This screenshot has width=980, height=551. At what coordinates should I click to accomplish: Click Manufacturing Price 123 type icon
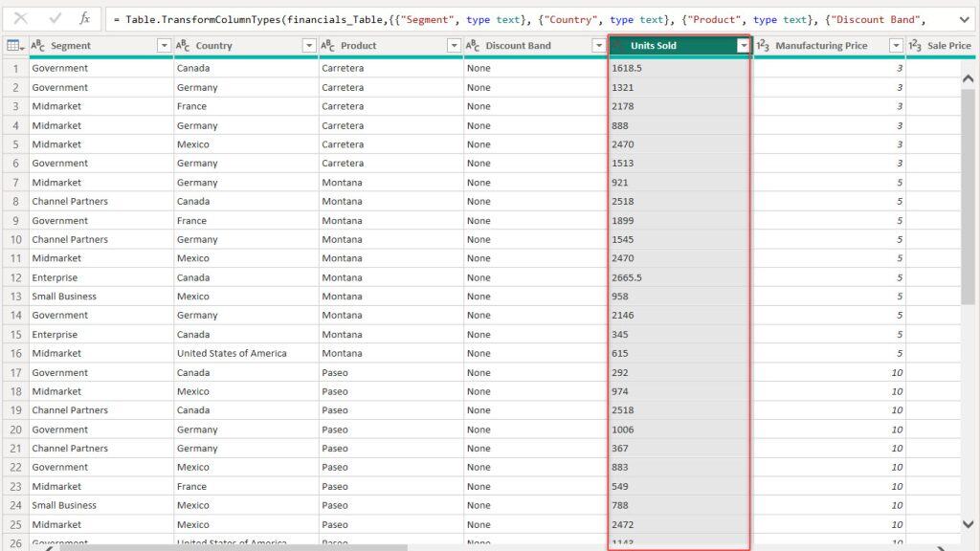pos(763,46)
